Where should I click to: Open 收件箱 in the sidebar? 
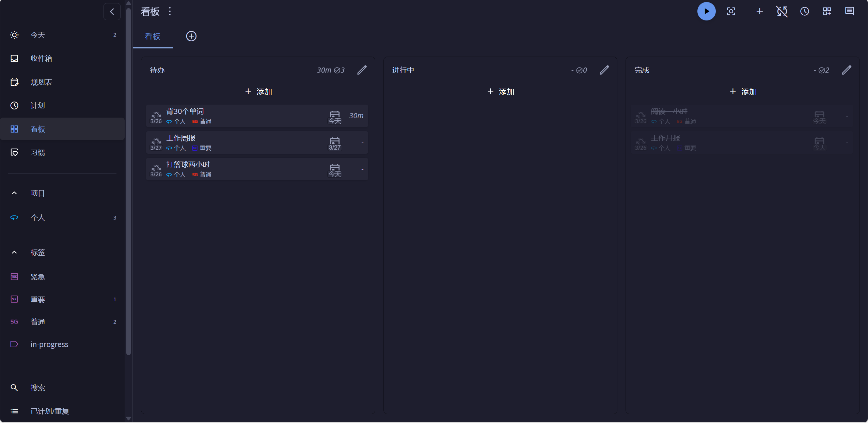tap(41, 58)
